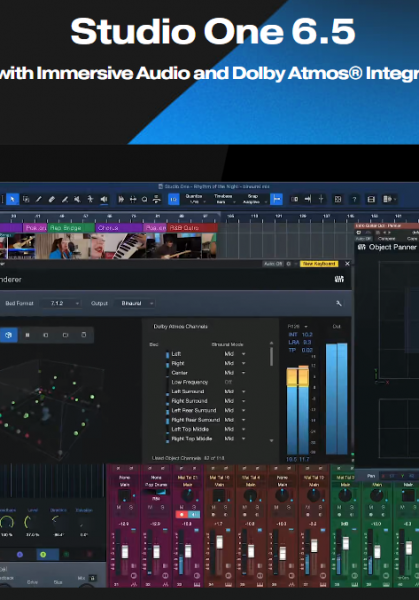Solo the Mai Tai 10 mixer channel
Image resolution: width=419 pixels, height=600 pixels.
225,507
